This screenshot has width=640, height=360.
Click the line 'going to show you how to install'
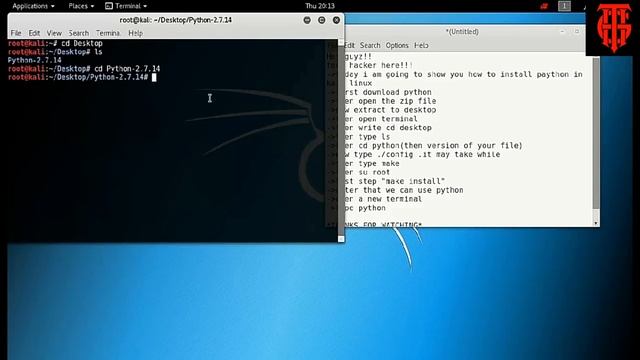464,74
